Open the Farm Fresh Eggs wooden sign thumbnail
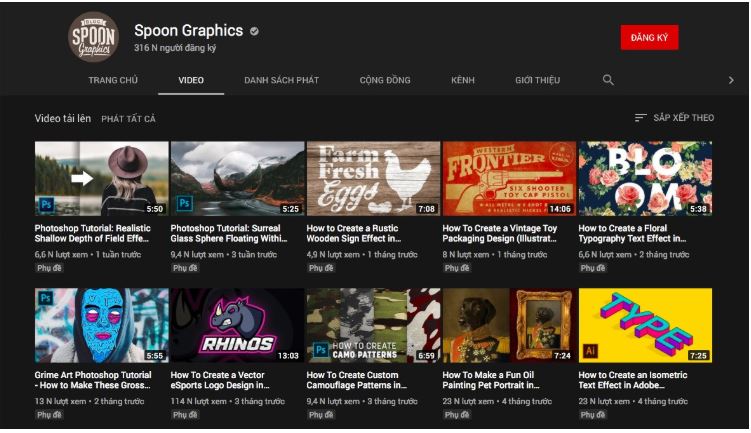This screenshot has width=751, height=433. click(373, 178)
